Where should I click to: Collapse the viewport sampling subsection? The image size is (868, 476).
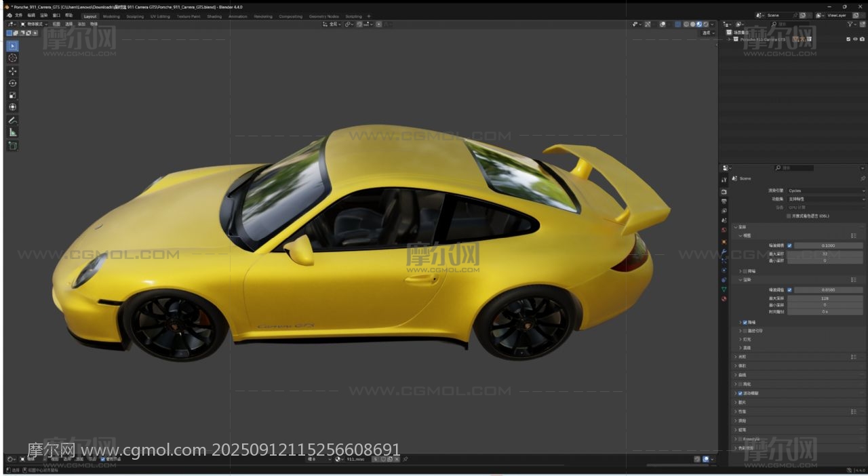(741, 235)
